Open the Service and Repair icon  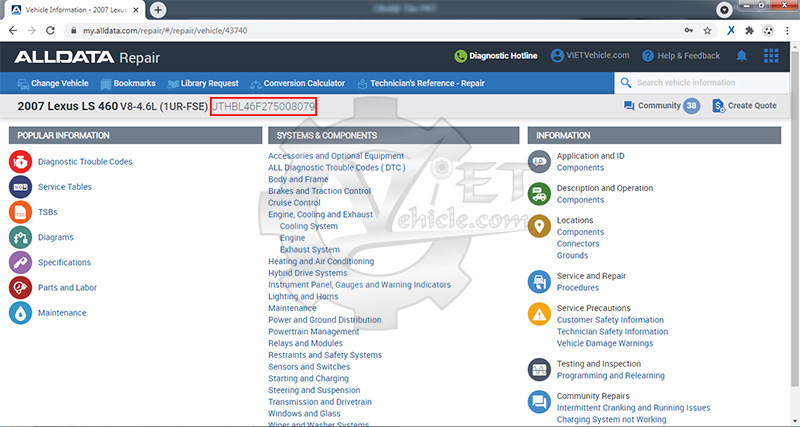tap(539, 282)
